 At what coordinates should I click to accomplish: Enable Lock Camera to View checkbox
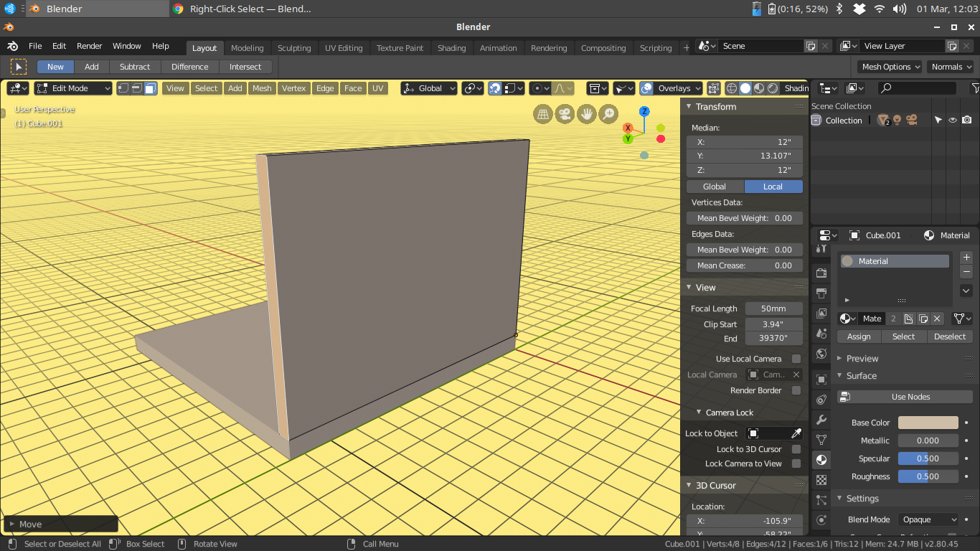796,463
